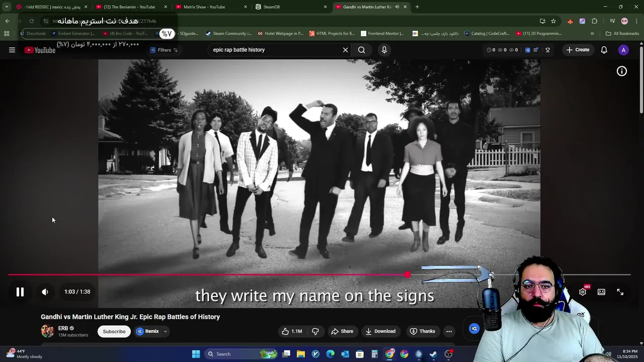Open the search Filters option
This screenshot has height=362, width=644.
click(164, 50)
